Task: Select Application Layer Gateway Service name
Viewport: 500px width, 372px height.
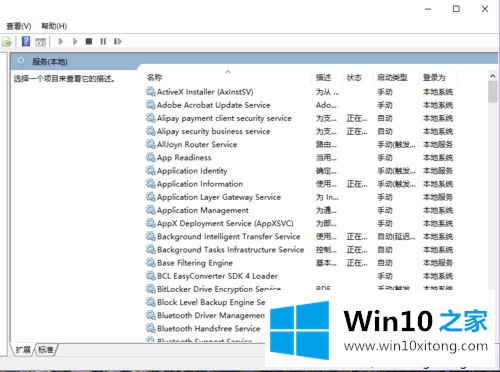Action: click(x=219, y=197)
